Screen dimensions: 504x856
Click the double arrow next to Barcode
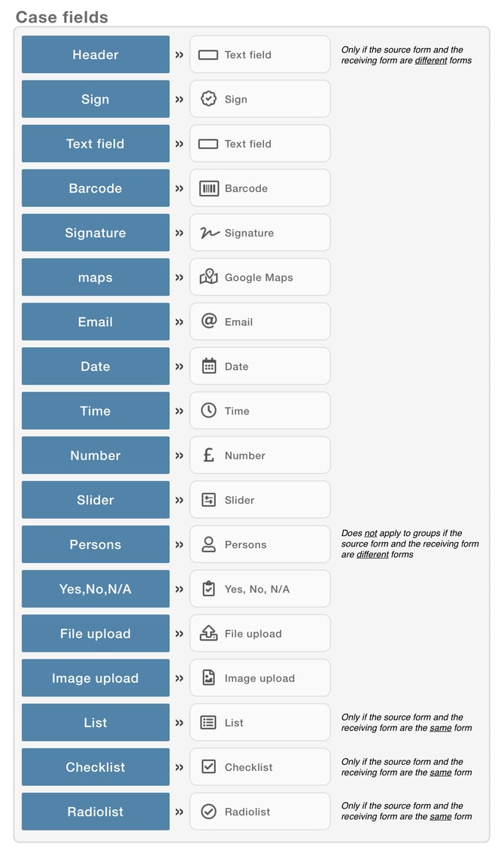180,188
